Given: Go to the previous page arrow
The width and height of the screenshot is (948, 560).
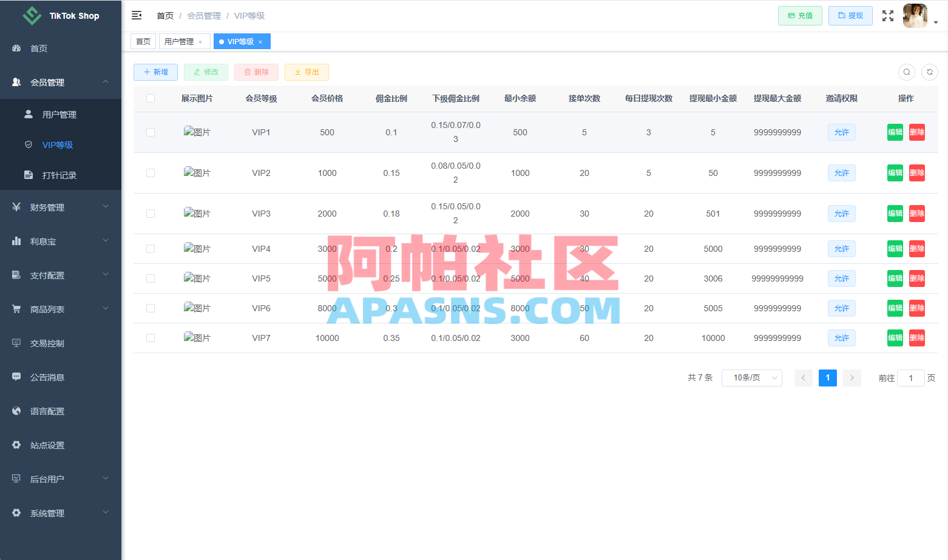Looking at the screenshot, I should pyautogui.click(x=804, y=378).
